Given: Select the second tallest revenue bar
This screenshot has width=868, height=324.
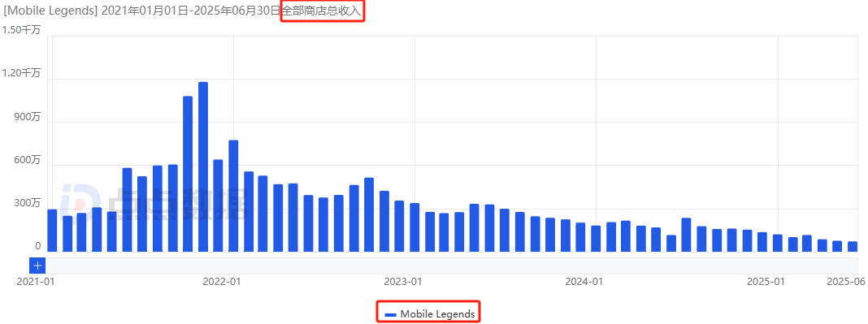Looking at the screenshot, I should point(188,174).
